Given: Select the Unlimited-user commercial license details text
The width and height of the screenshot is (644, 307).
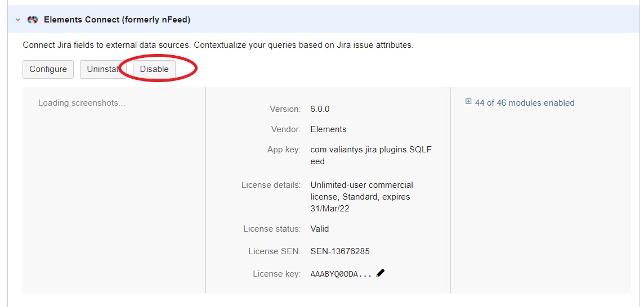Looking at the screenshot, I should click(361, 197).
